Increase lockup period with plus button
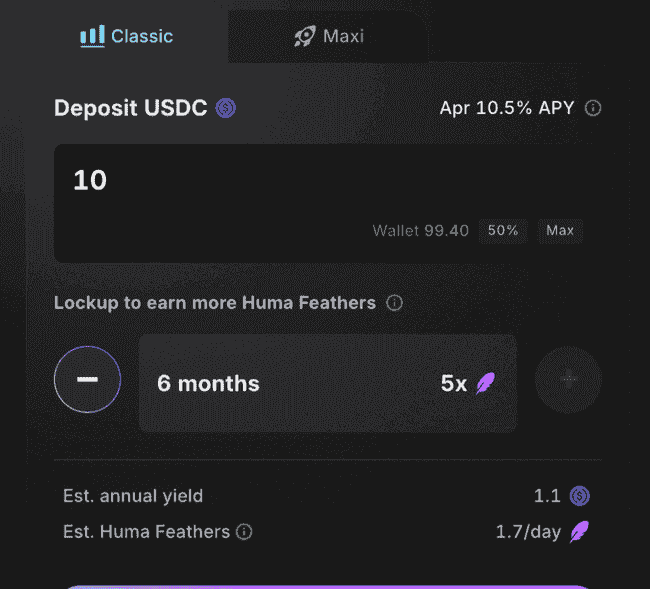This screenshot has width=650, height=589. [x=568, y=380]
